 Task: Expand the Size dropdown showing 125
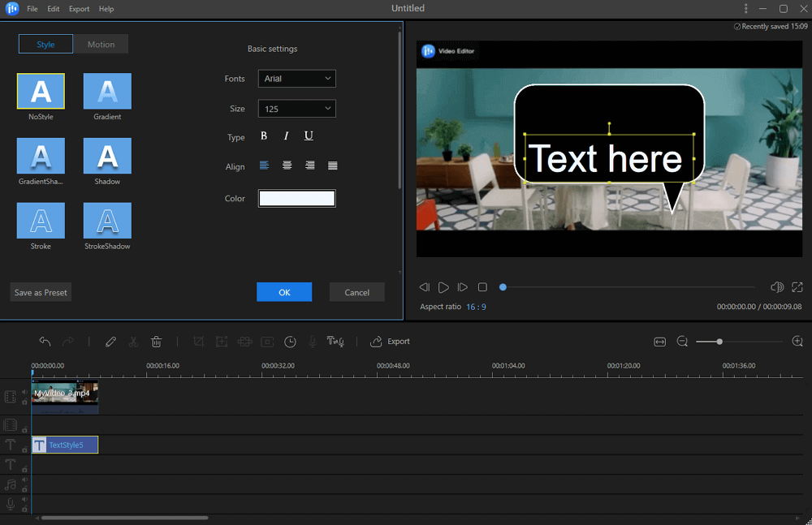[x=296, y=109]
